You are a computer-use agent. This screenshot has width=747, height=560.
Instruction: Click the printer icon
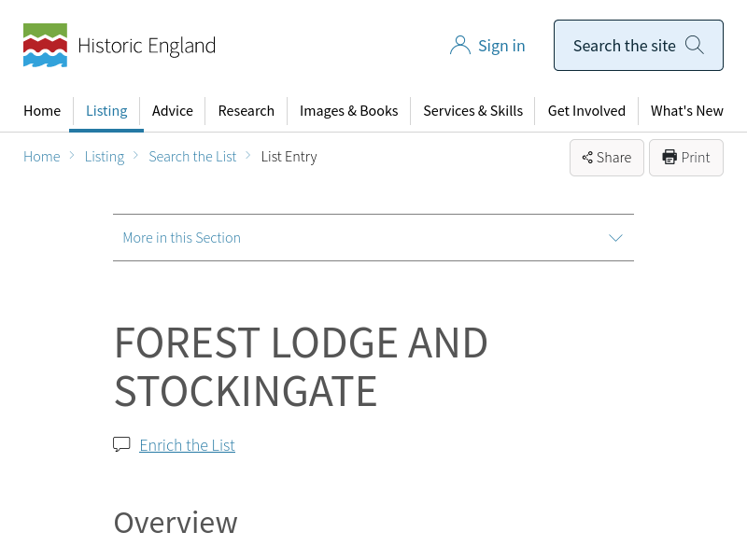[x=669, y=157]
